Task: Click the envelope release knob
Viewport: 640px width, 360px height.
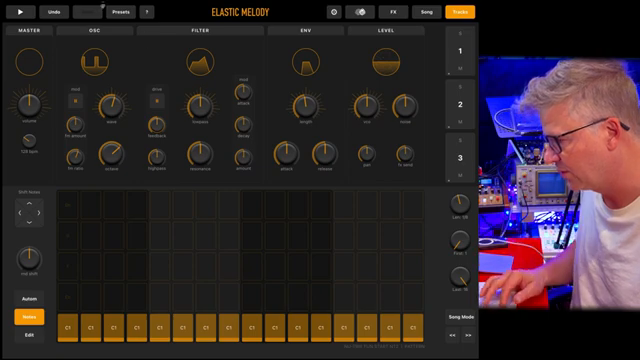Action: [325, 154]
